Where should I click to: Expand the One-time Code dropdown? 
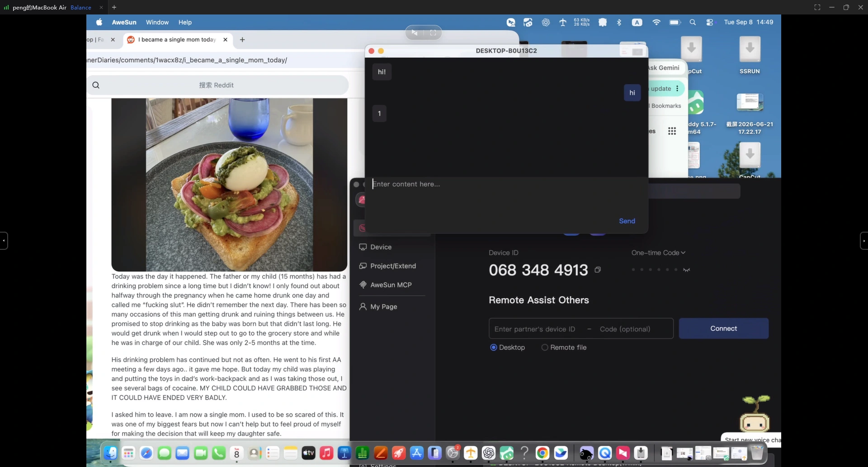tap(658, 253)
